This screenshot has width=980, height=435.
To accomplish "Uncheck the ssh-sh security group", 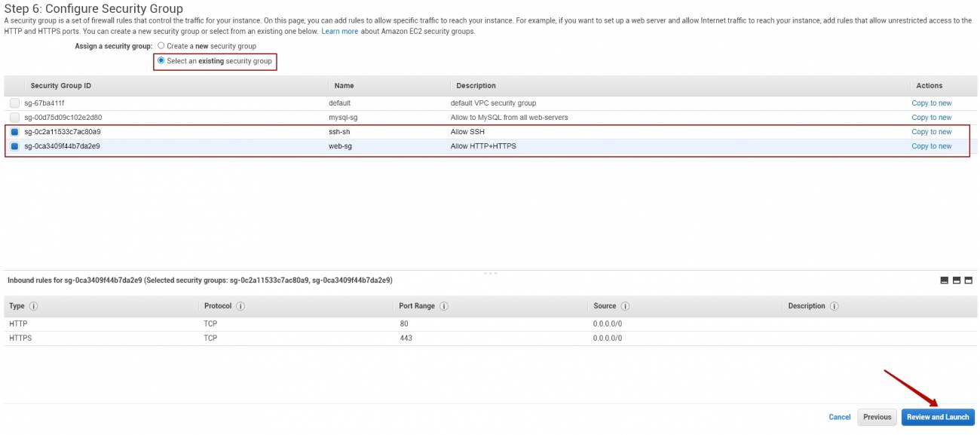I will tap(15, 132).
